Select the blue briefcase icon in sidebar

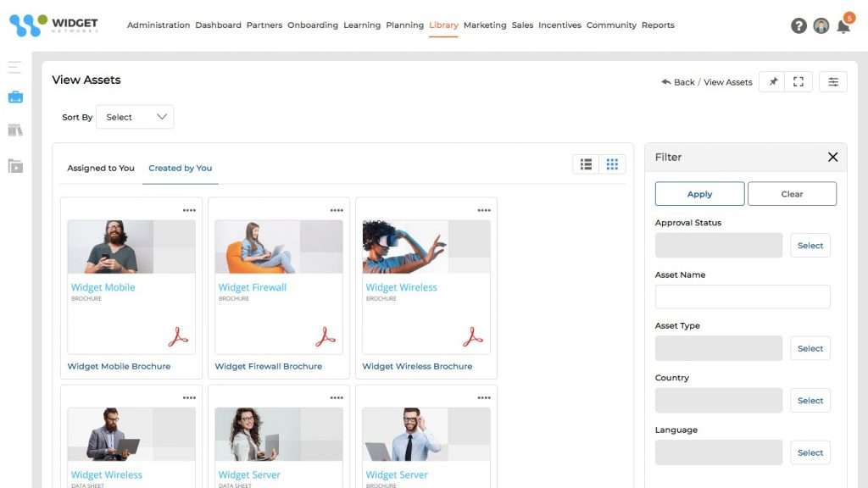coord(14,97)
